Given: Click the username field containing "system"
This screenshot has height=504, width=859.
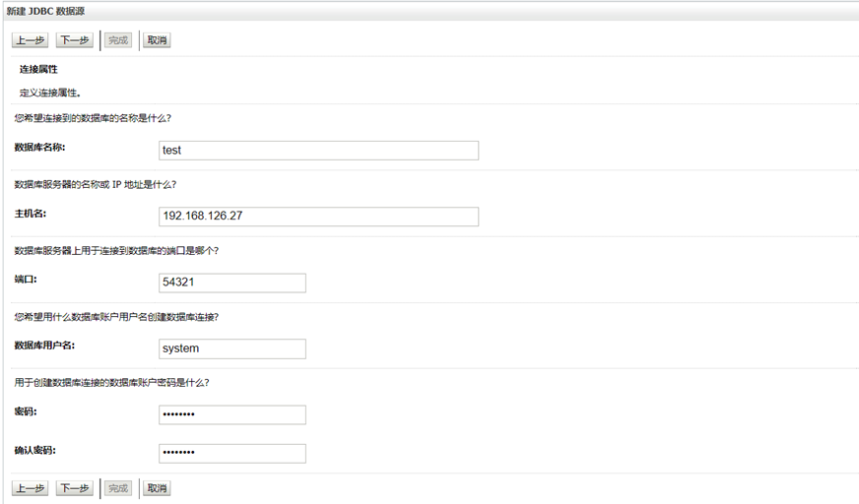Looking at the screenshot, I should pyautogui.click(x=231, y=348).
